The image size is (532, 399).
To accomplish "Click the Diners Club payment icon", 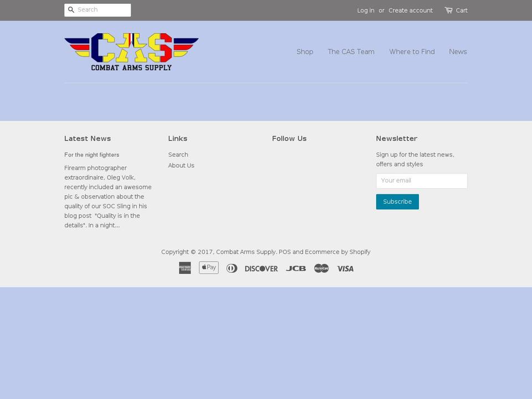I will click(x=232, y=268).
